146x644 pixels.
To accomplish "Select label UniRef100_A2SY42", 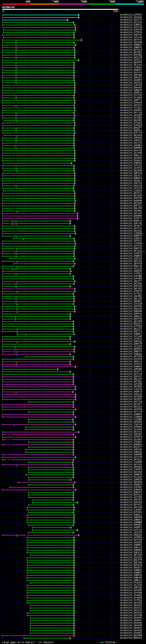I will tap(131, 530).
